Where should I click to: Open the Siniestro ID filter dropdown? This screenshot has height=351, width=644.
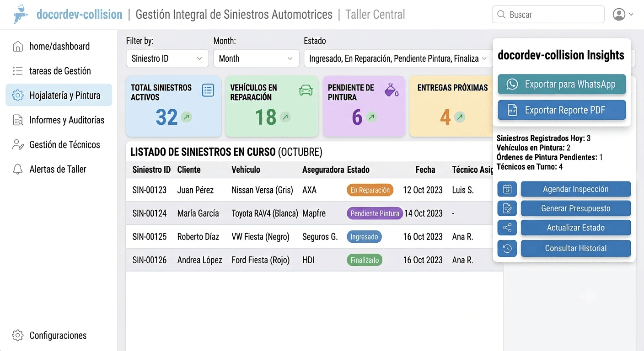coord(166,58)
